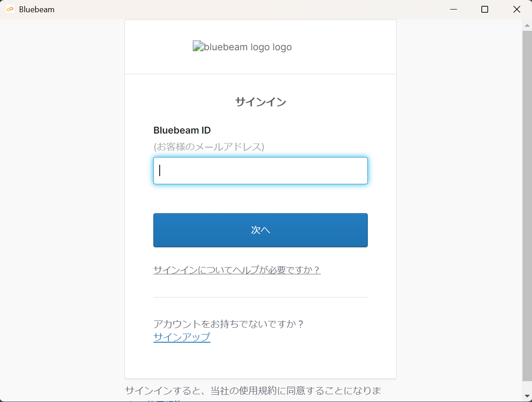Click the broken bluebeam logo image
The height and width of the screenshot is (402, 532).
click(x=242, y=47)
